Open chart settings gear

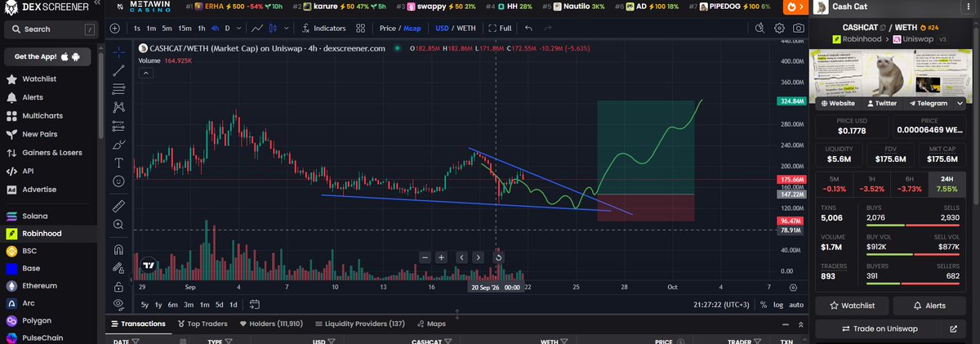(x=779, y=28)
